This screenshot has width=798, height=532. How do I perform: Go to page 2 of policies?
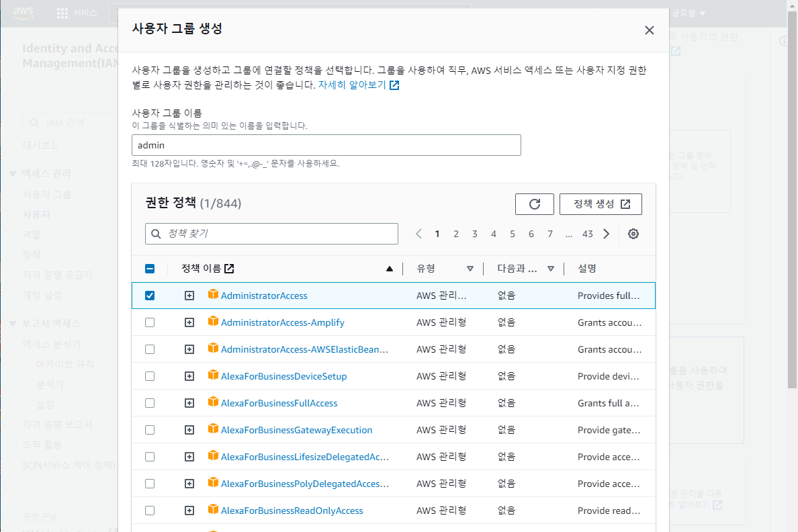click(x=456, y=234)
